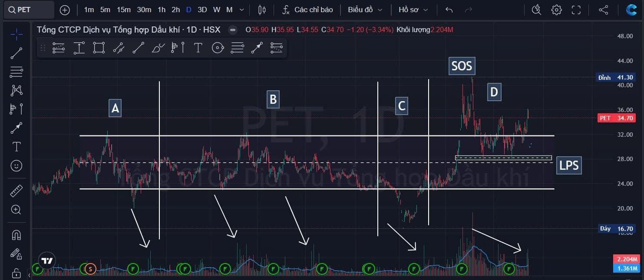Select the trend line tool in left sidebar

tap(17, 53)
